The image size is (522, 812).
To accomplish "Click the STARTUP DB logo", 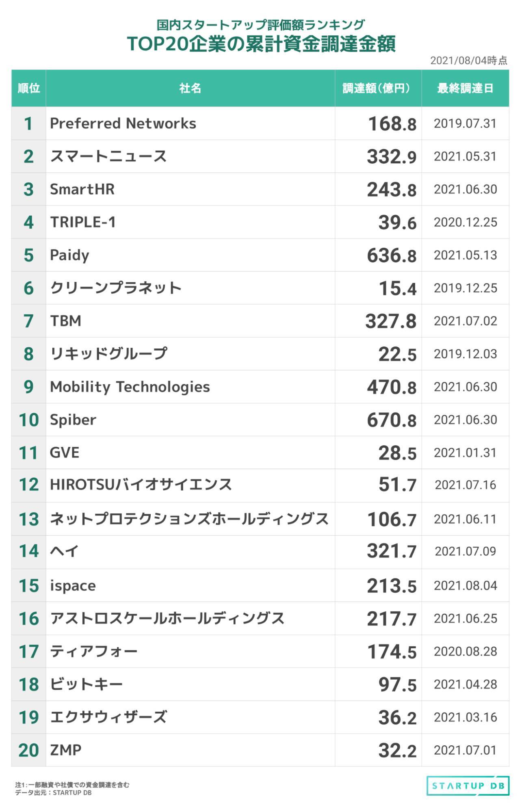I will (x=468, y=786).
